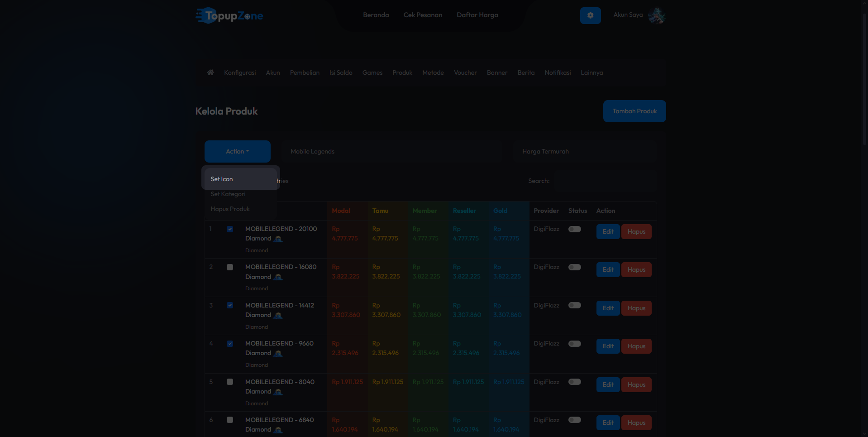Open Akun admin menu

click(x=273, y=72)
